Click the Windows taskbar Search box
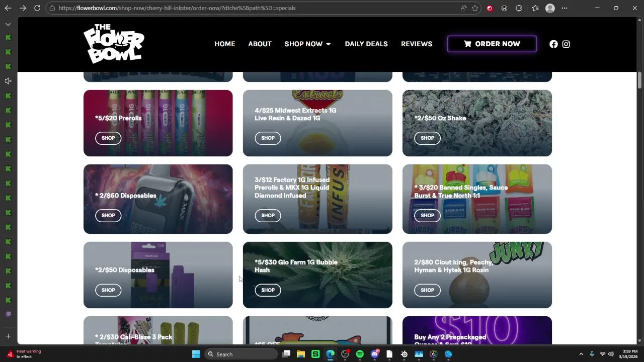The height and width of the screenshot is (362, 644). pyautogui.click(x=242, y=354)
